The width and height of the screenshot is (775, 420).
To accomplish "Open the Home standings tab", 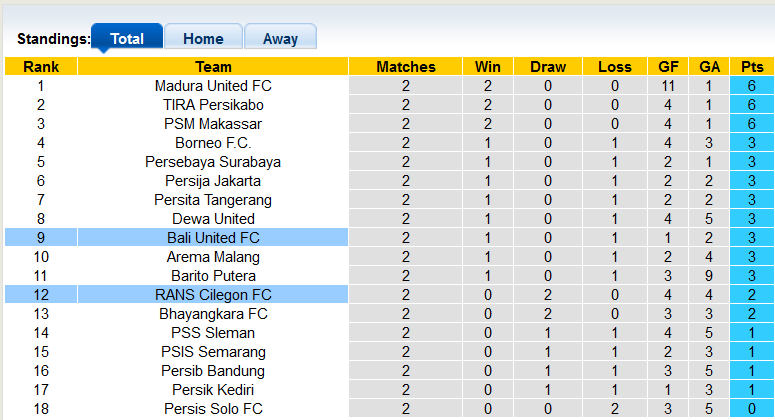I will (x=203, y=39).
